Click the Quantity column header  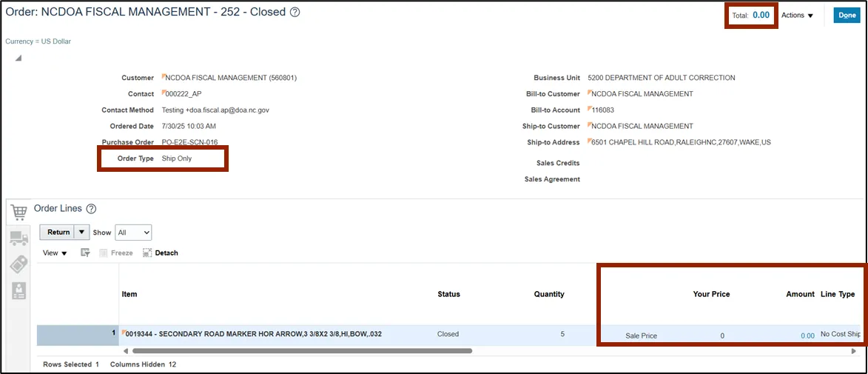click(549, 294)
